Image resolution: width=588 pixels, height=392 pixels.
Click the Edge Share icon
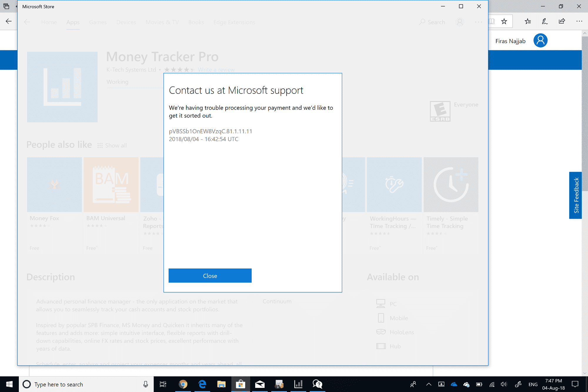(x=562, y=21)
